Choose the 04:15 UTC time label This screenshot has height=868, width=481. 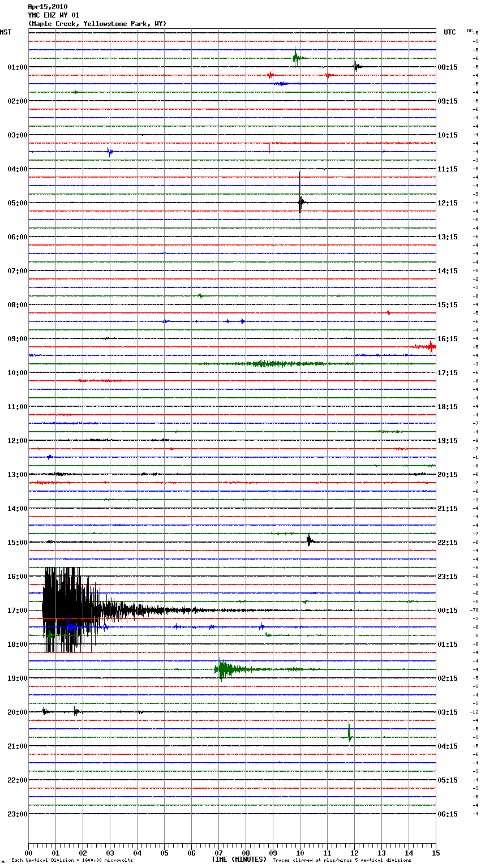click(448, 746)
